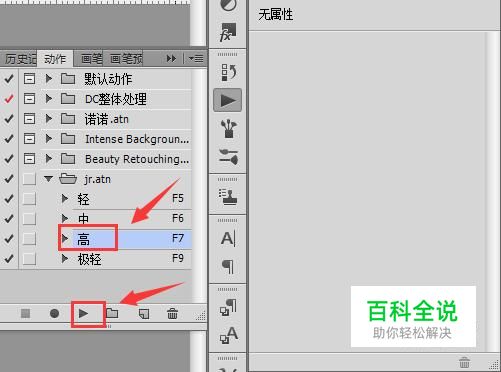Switch to the 画笔预 Brush Presets tab

(125, 59)
